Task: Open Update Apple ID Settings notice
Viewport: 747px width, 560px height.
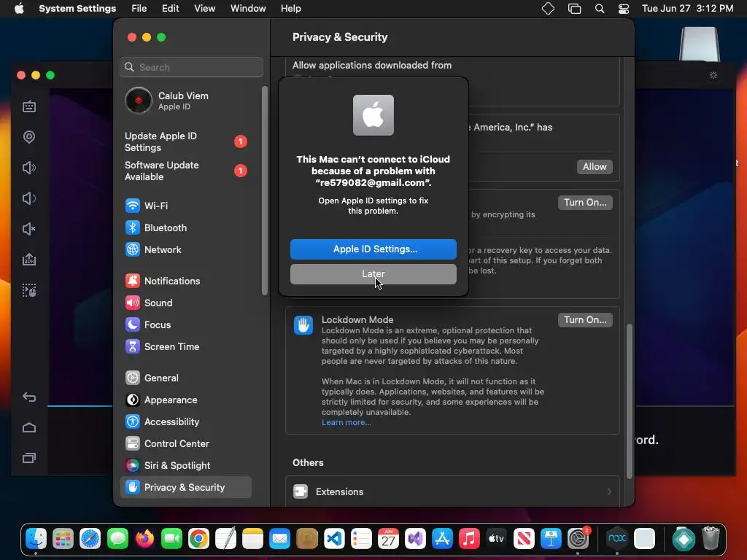Action: (x=186, y=141)
